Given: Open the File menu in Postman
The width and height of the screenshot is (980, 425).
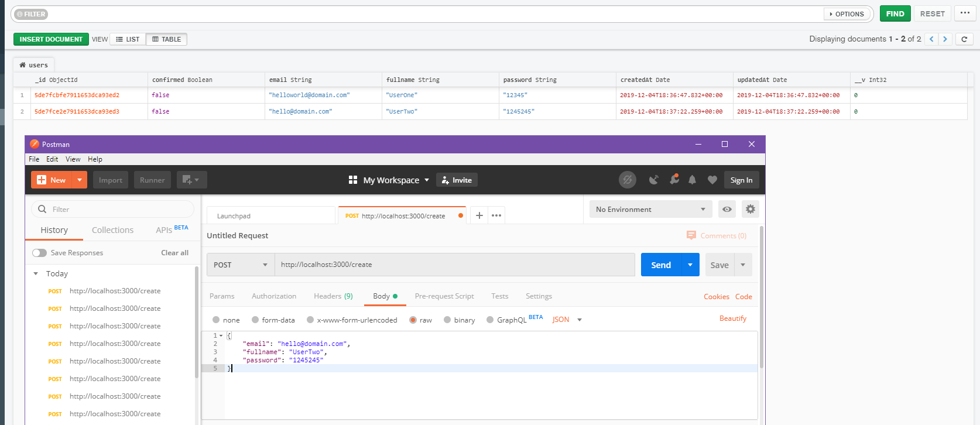Looking at the screenshot, I should point(34,159).
